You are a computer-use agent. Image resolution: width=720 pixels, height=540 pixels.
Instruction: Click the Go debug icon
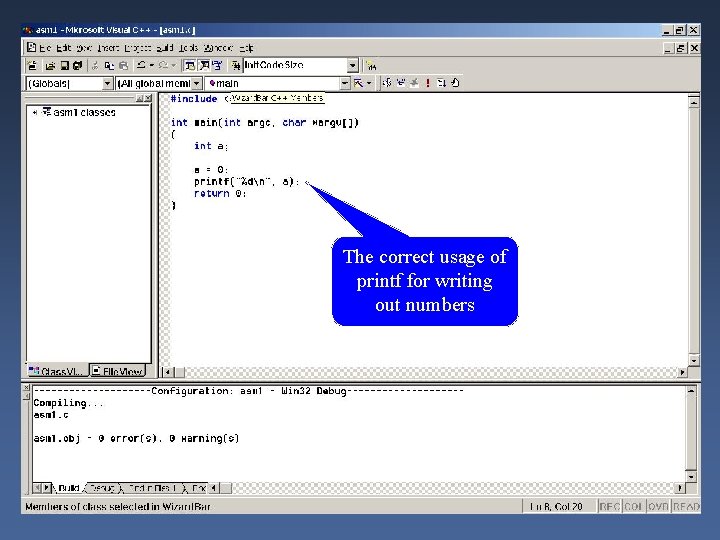click(x=441, y=83)
